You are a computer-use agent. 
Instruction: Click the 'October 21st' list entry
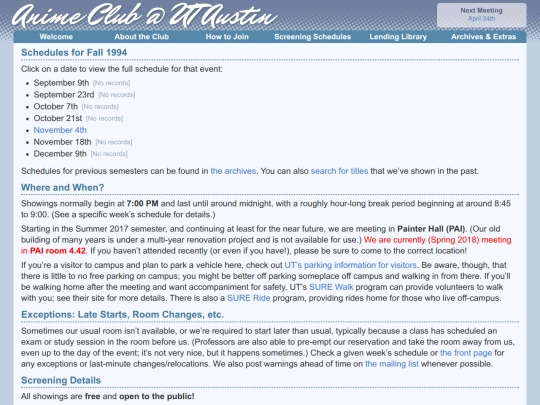(x=58, y=118)
